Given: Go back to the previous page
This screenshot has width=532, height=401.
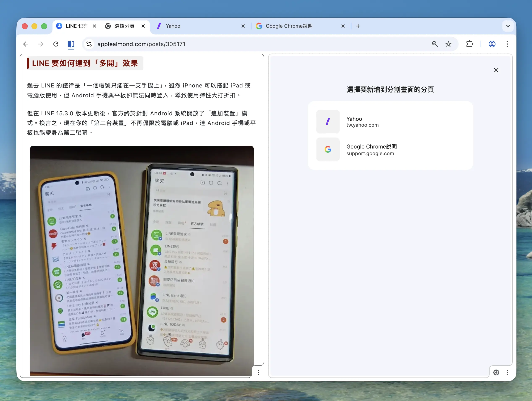Looking at the screenshot, I should (26, 44).
